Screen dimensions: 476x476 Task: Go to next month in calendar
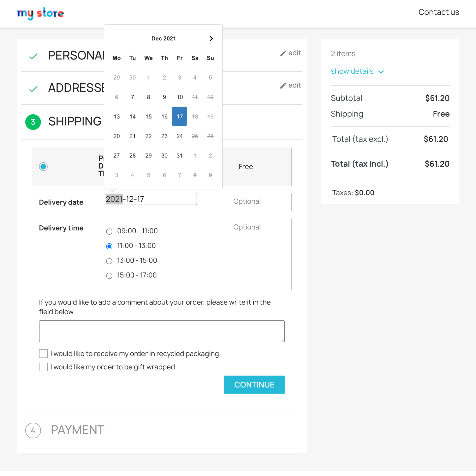point(211,39)
